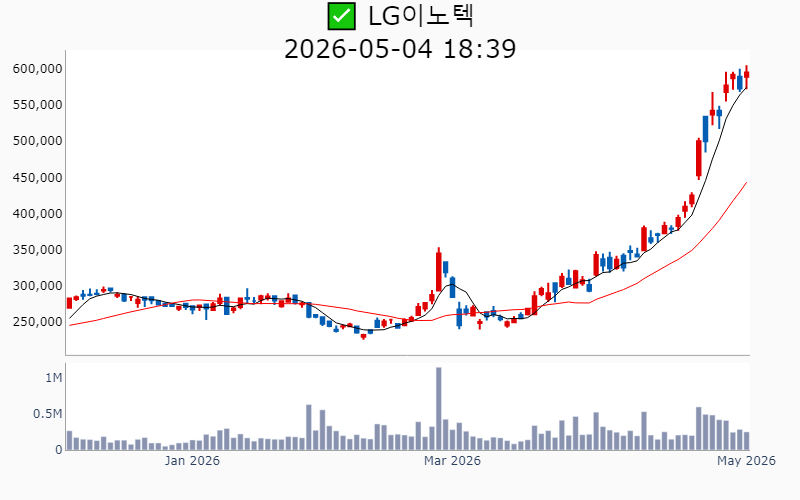This screenshot has height=500, width=800.
Task: Click the 0.5M volume axis label
Action: coord(47,414)
